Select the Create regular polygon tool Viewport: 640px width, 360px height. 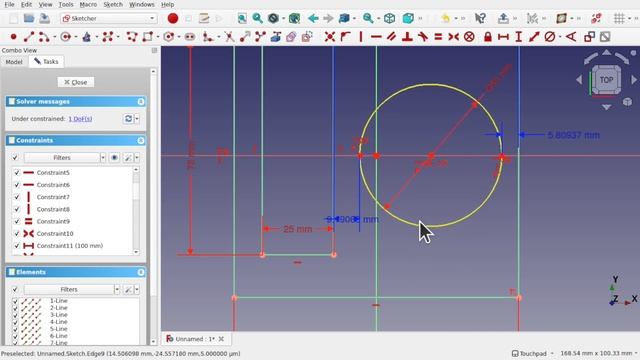click(x=169, y=37)
